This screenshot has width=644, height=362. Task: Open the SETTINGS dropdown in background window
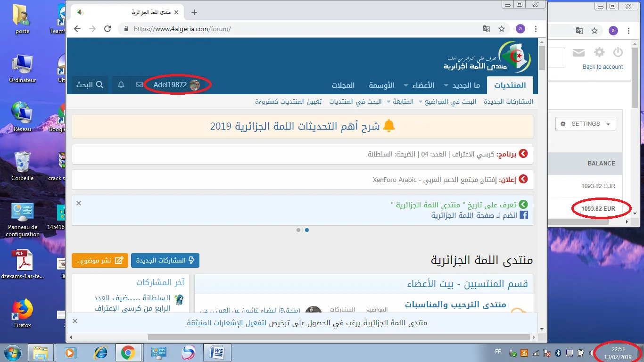tap(585, 124)
